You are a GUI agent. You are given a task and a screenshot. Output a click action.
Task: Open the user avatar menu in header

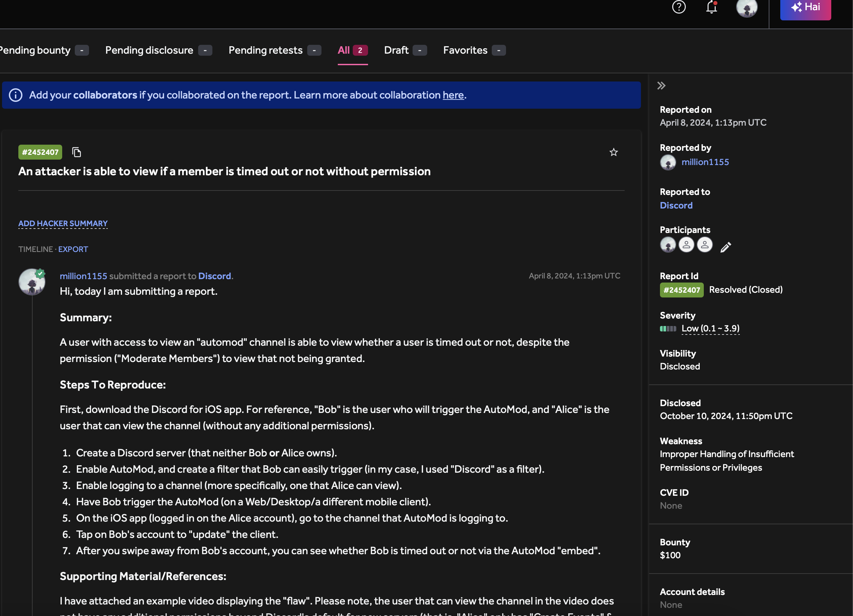(747, 7)
